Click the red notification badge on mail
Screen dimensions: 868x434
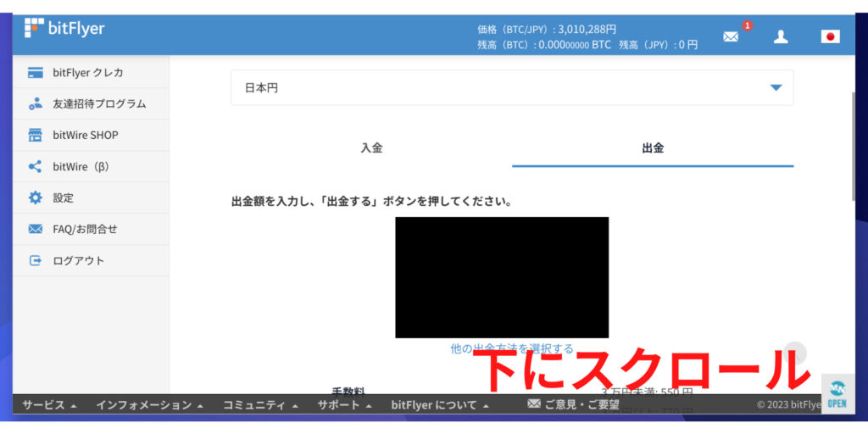pyautogui.click(x=748, y=25)
